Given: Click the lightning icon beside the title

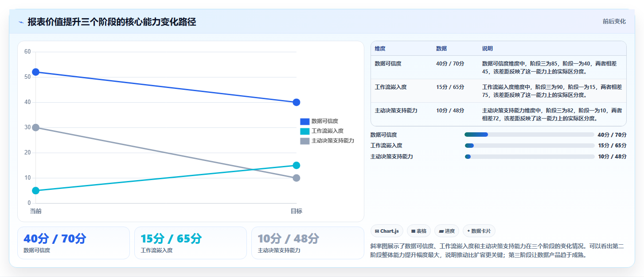Looking at the screenshot, I should click(x=21, y=22).
